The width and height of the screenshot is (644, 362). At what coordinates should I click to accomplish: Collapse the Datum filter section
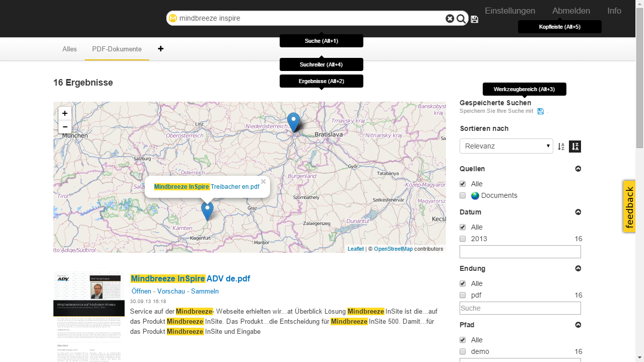(578, 212)
